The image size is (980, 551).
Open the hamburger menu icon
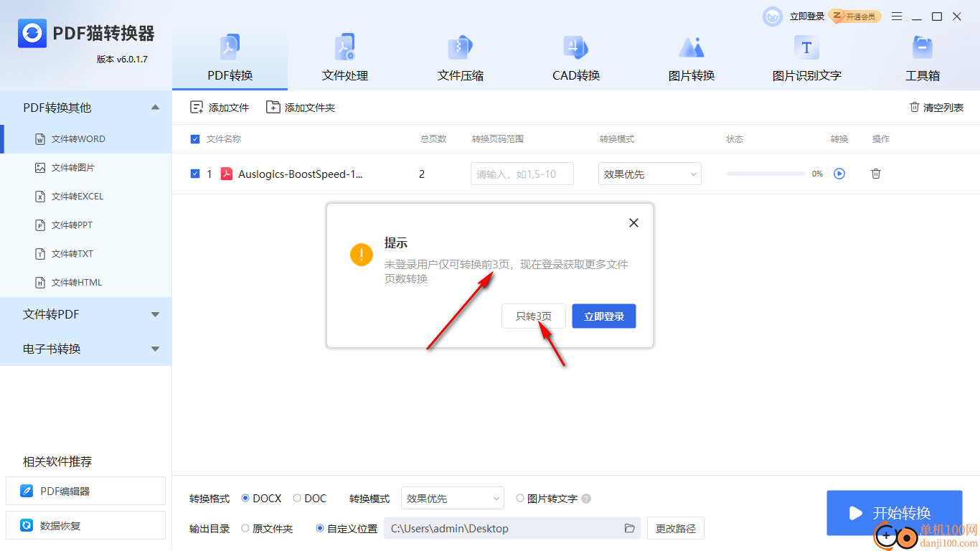[897, 17]
